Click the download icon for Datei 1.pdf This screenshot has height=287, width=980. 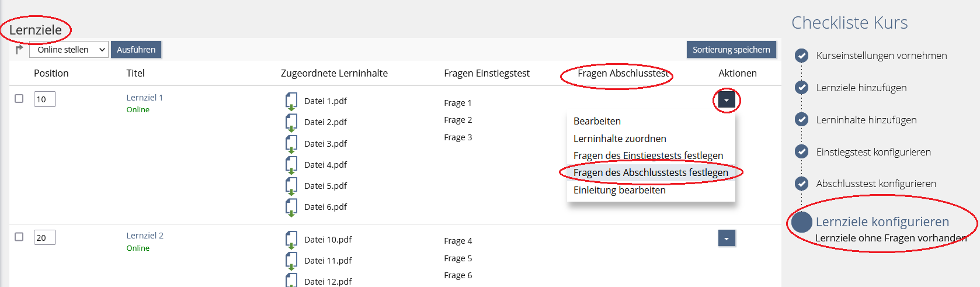coord(291,101)
